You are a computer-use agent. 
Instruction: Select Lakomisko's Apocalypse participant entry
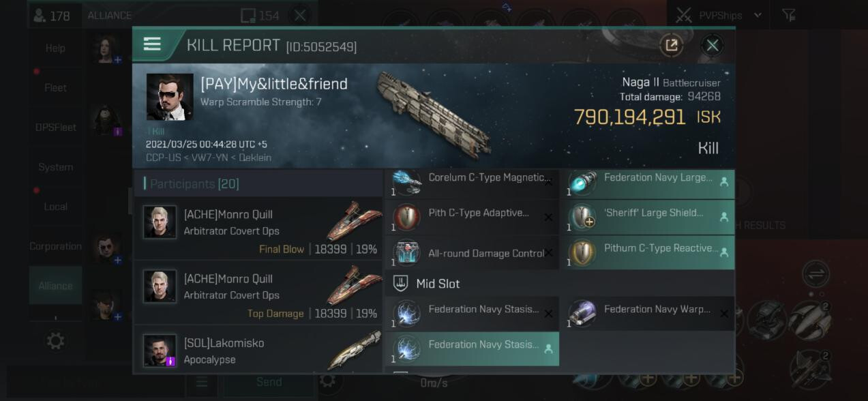click(258, 351)
